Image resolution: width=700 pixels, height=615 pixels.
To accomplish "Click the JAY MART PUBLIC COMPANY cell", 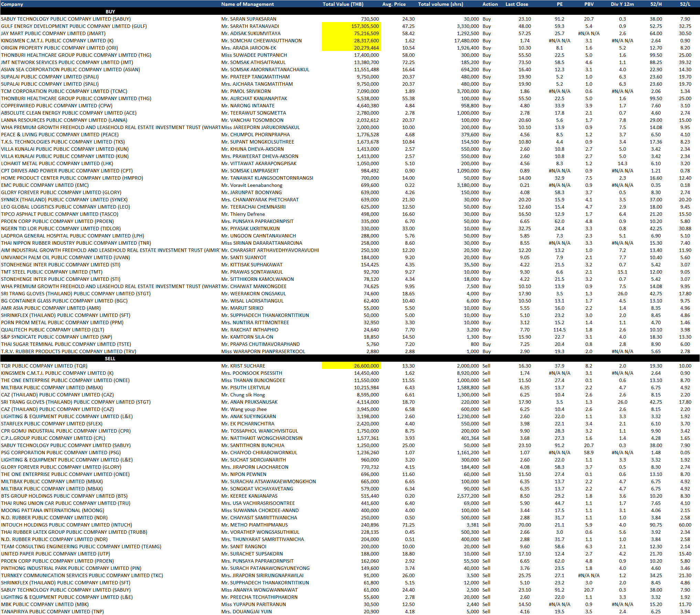I will click(53, 33).
